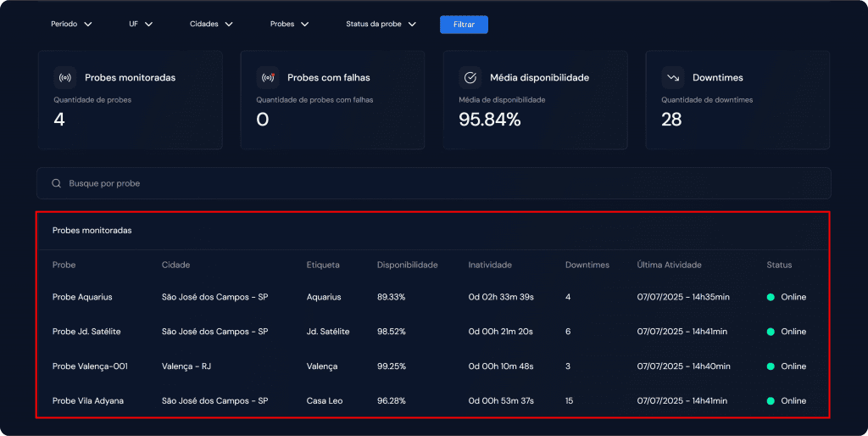
Task: Select the Probe Valença-001 row name
Action: (90, 366)
